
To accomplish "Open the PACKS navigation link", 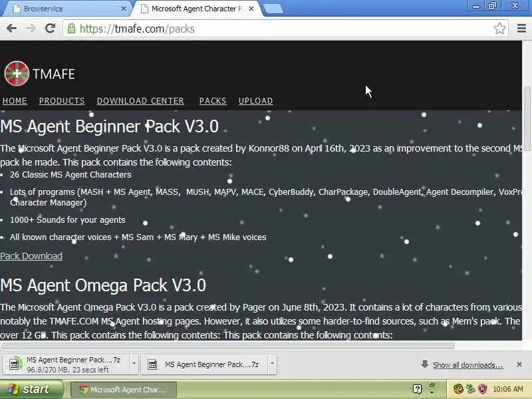I will pyautogui.click(x=213, y=101).
